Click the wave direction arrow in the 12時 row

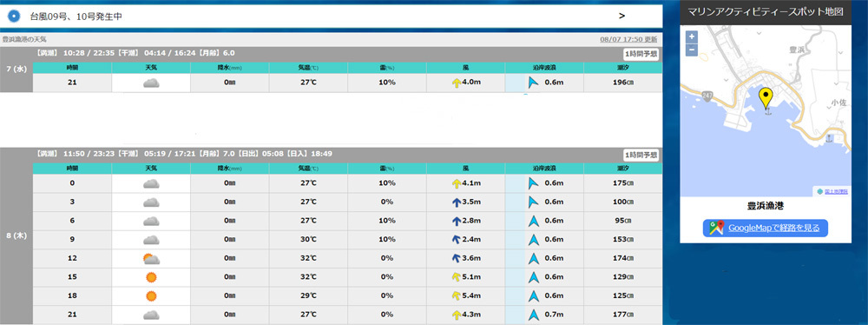pos(533,258)
